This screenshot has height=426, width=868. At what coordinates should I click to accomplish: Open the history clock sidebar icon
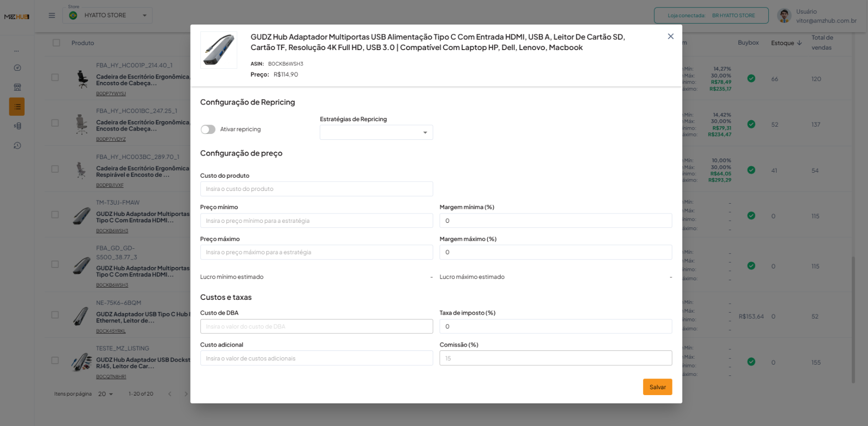[17, 146]
